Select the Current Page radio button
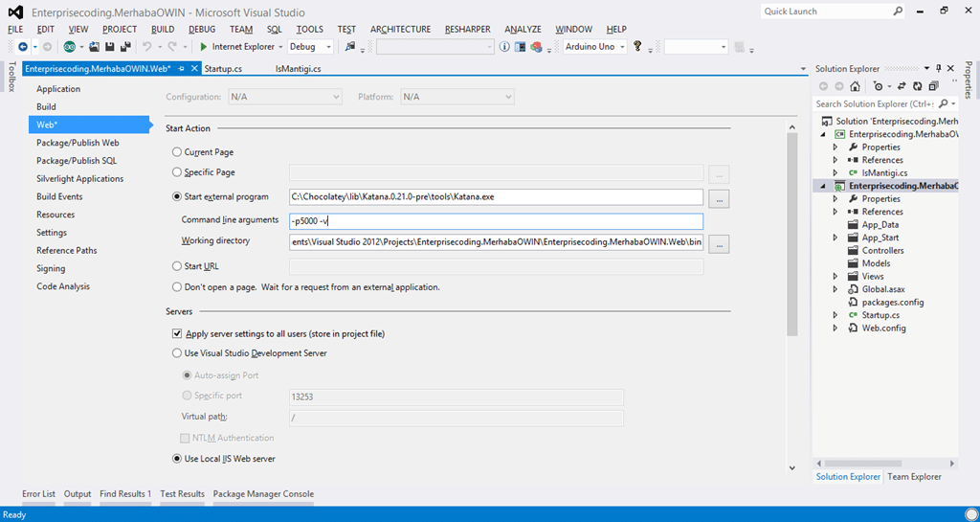The height and width of the screenshot is (522, 980). coord(177,152)
